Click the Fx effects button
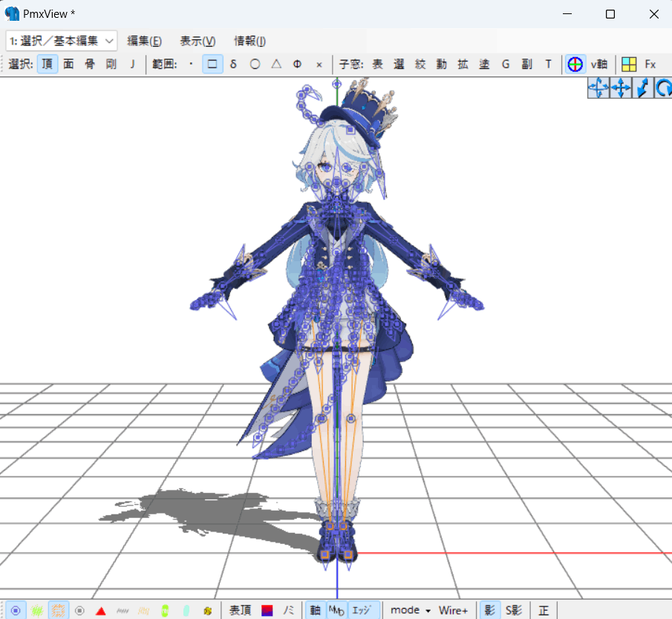 point(650,65)
